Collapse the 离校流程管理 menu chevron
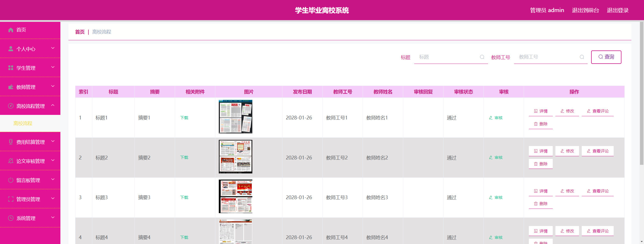 [53, 105]
